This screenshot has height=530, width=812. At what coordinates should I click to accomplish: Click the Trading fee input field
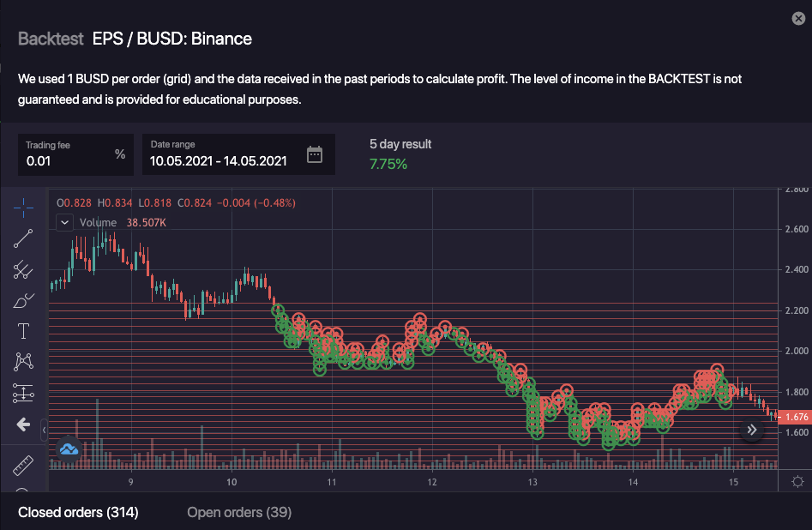click(x=67, y=160)
